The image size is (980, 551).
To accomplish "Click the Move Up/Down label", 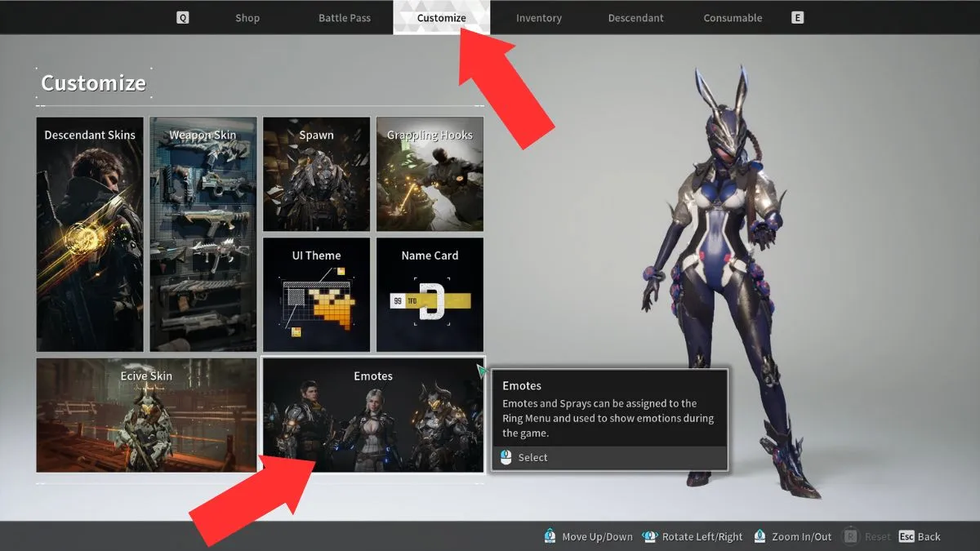I will coord(597,536).
